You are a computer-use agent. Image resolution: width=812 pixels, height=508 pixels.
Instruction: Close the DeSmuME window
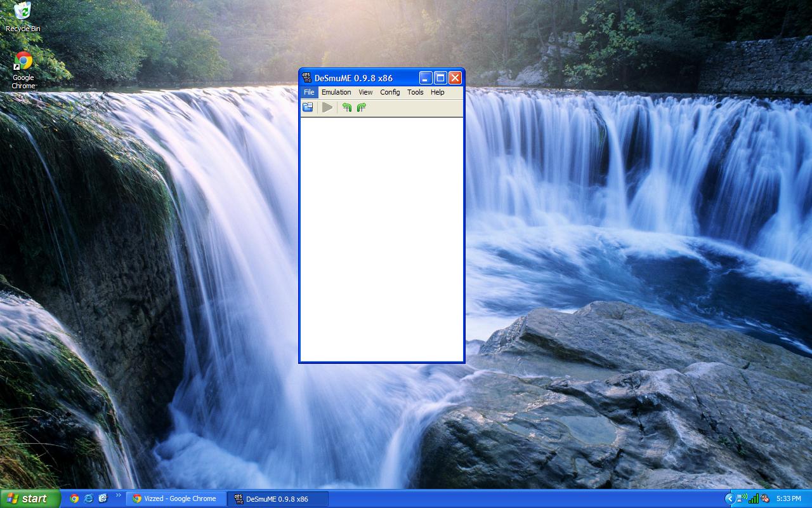tap(455, 77)
